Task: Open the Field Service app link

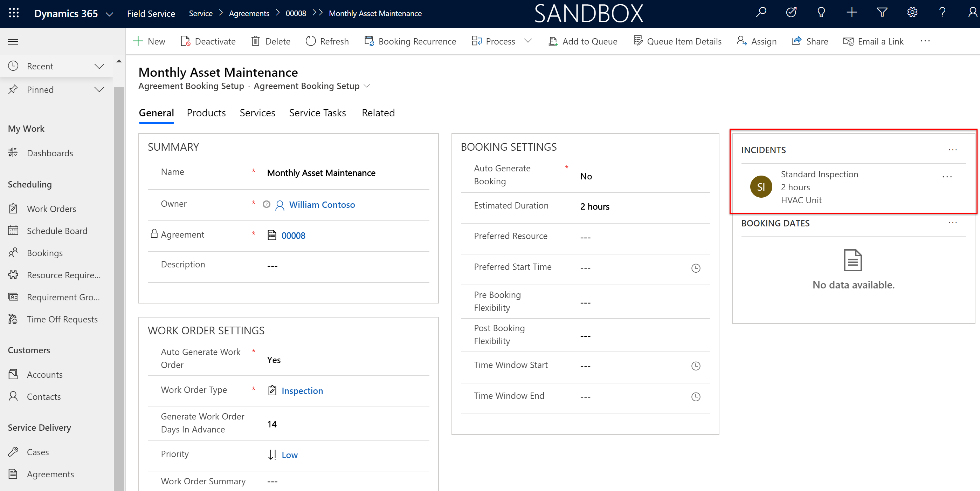Action: point(151,14)
